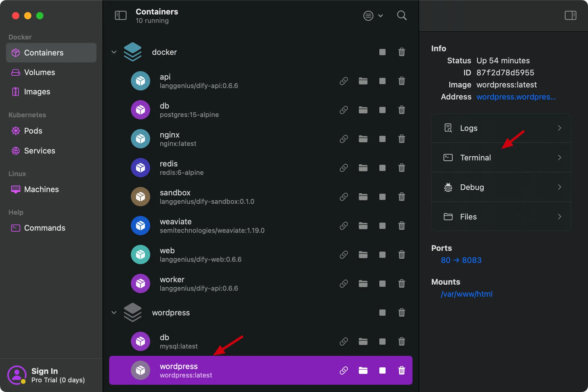Viewport: 588px width, 392px height.
Task: Select the redis container row
Action: tap(261, 168)
